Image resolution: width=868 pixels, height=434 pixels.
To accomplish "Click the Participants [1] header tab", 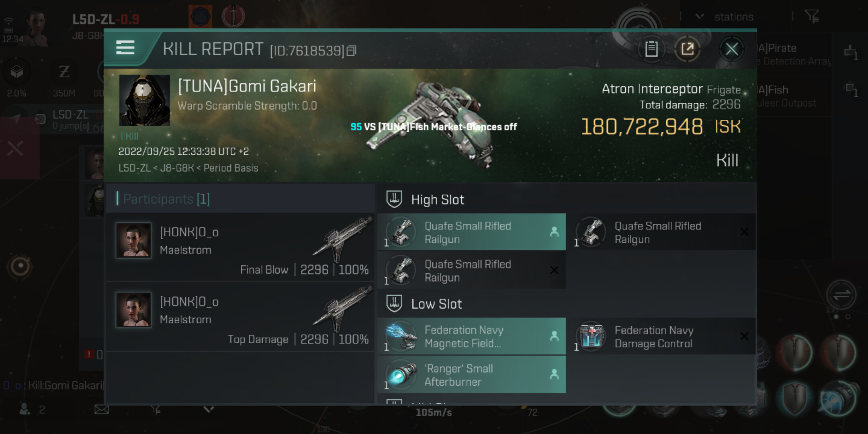I will point(166,199).
